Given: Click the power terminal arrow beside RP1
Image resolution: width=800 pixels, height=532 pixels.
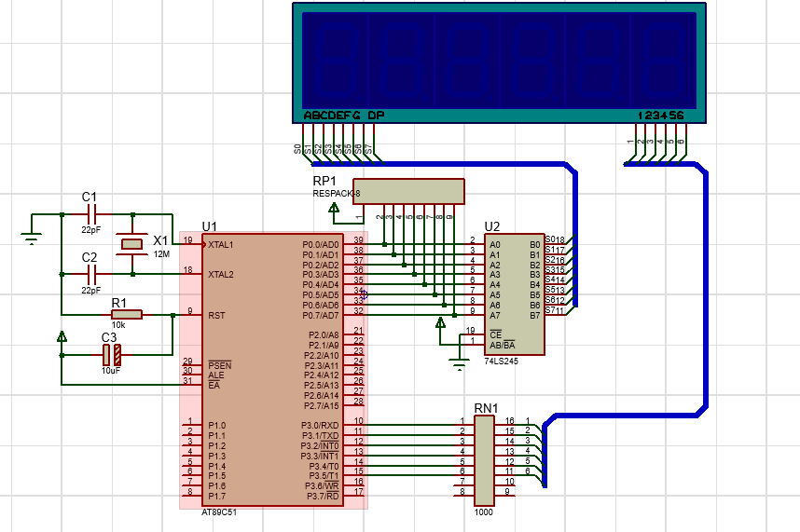Looking at the screenshot, I should pos(334,207).
